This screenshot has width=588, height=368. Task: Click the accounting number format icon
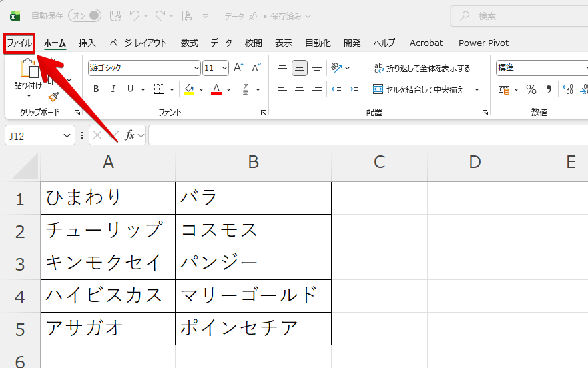pos(504,90)
